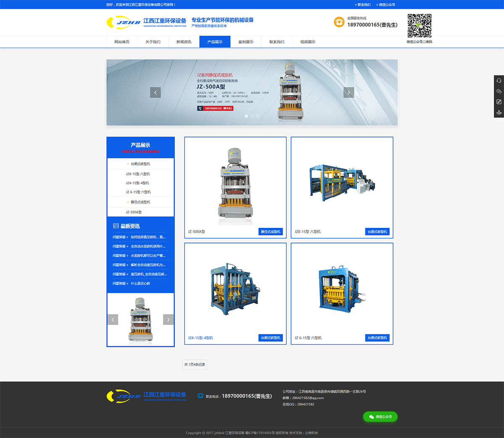
Task: Switch to the 案例展示 navigation tab
Action: pos(246,42)
